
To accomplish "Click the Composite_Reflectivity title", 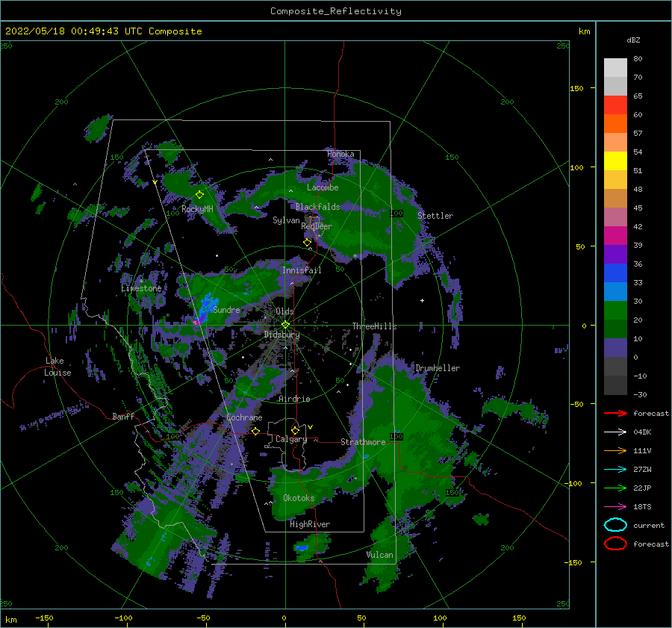I will tap(336, 11).
